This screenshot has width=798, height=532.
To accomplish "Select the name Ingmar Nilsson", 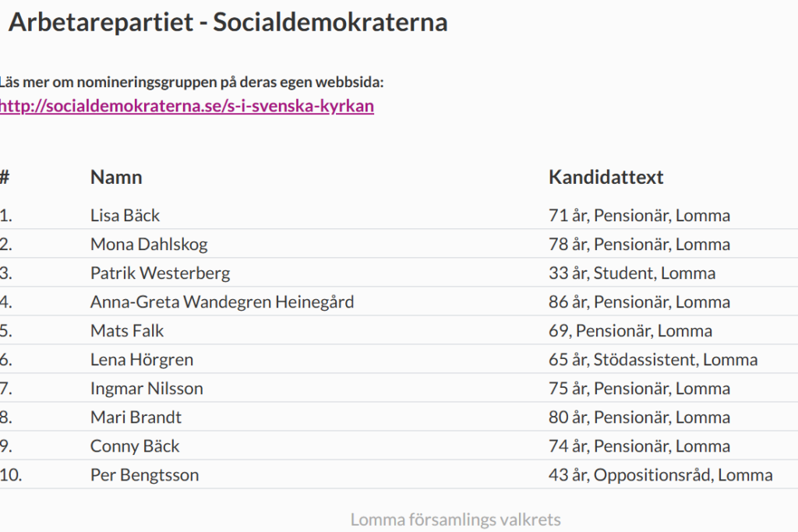I will 147,389.
